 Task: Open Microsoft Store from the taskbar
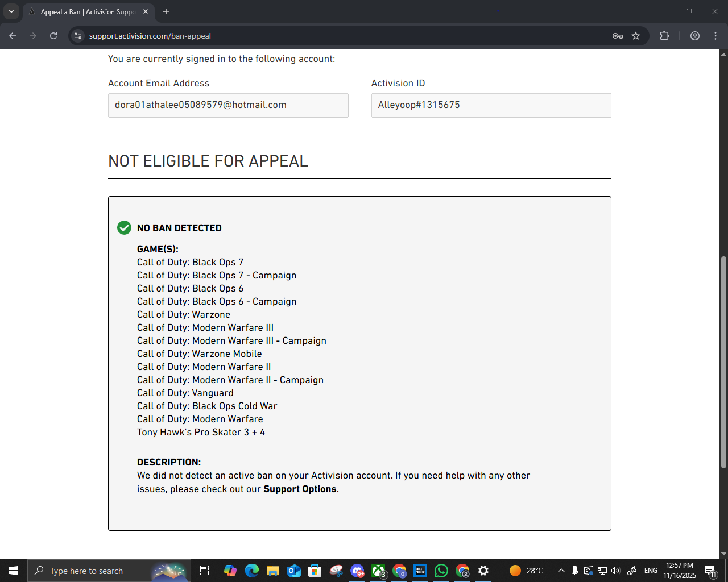315,571
